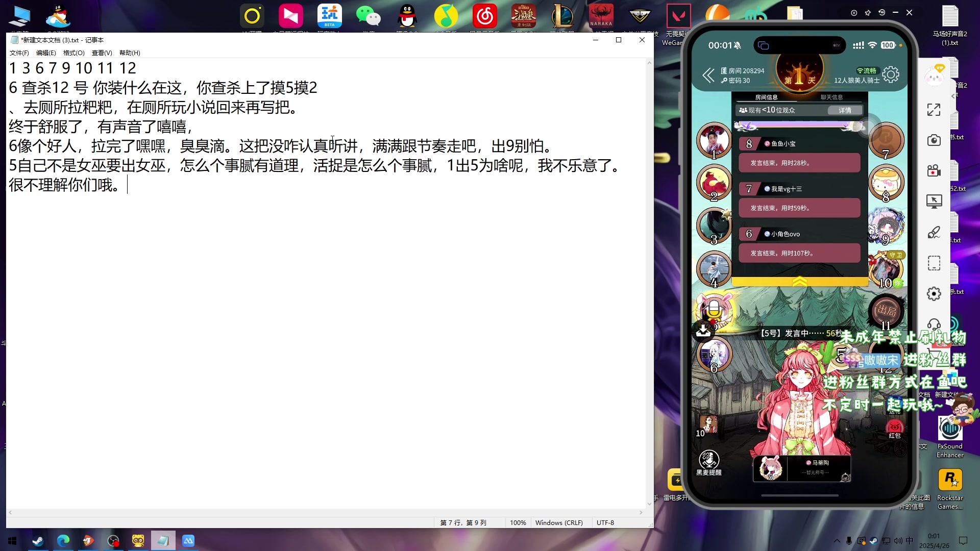Open the 文件(F) menu in Notepad
Image resolution: width=980 pixels, height=551 pixels.
(x=19, y=53)
